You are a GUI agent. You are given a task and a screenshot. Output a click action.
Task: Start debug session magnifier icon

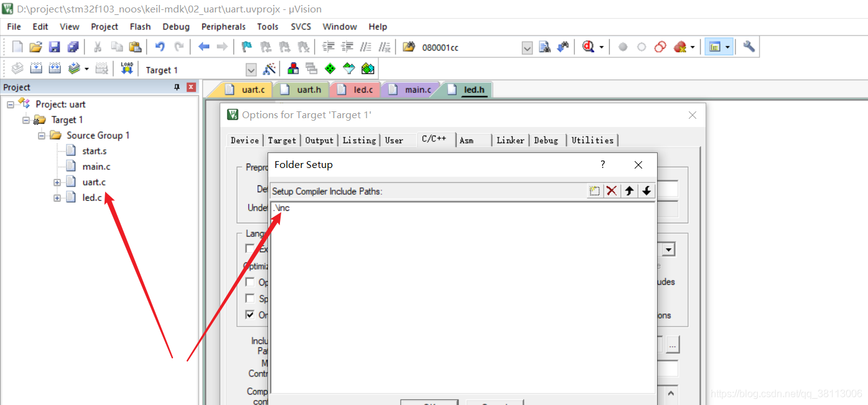tap(588, 47)
